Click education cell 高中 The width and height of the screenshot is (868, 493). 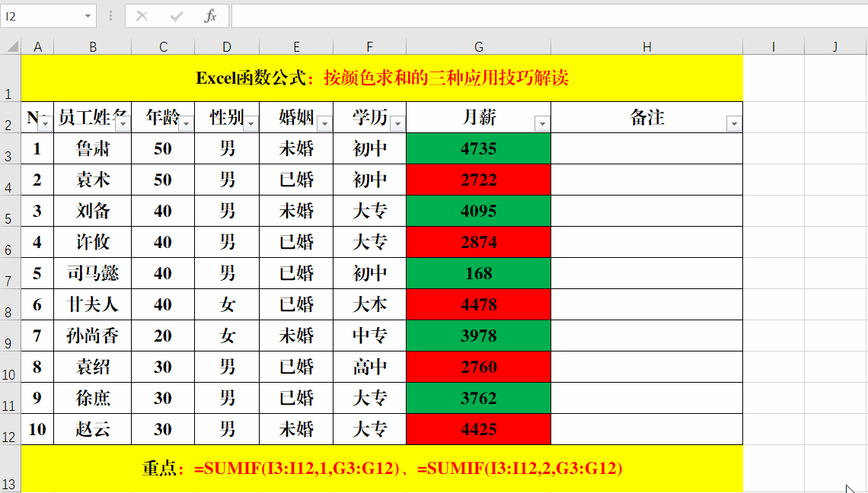(370, 367)
